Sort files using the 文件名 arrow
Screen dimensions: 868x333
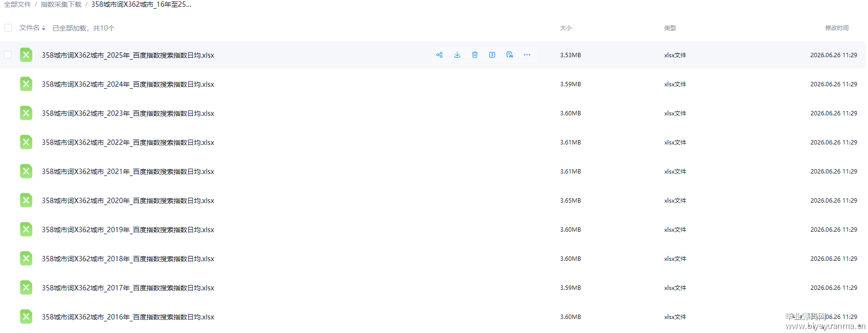[x=44, y=28]
